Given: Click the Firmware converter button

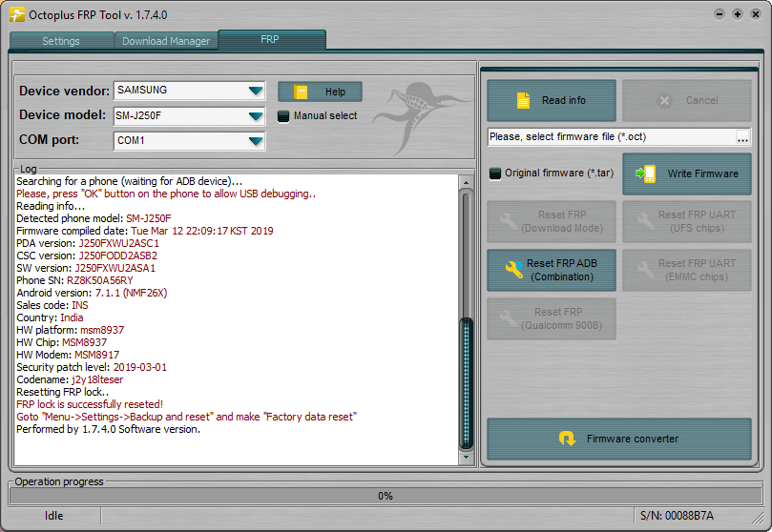Looking at the screenshot, I should (619, 439).
